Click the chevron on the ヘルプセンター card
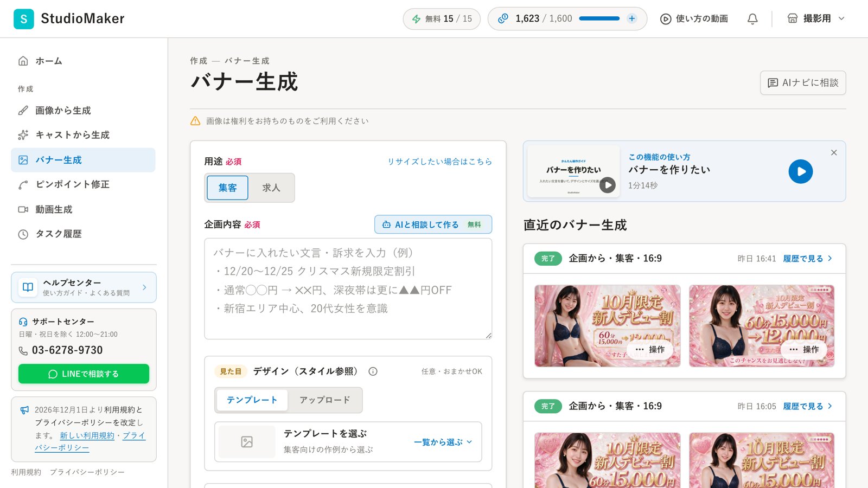 click(144, 287)
